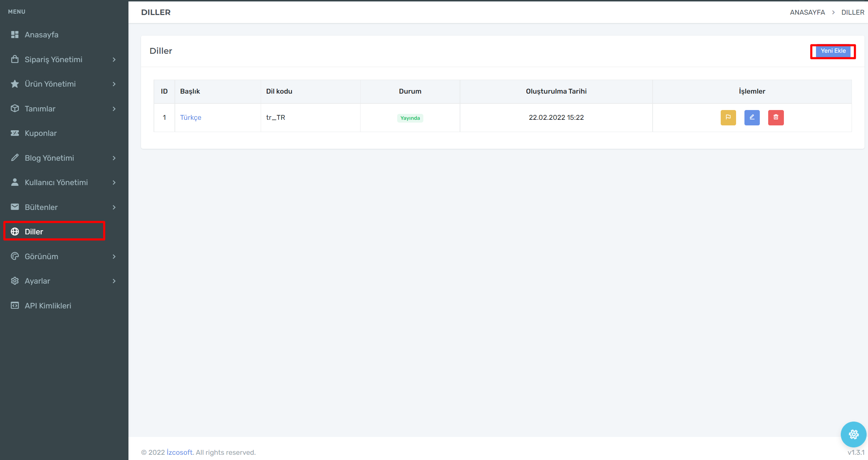This screenshot has width=868, height=460.
Task: Expand the Sipariş Yönetimi submenu arrow
Action: pos(114,60)
